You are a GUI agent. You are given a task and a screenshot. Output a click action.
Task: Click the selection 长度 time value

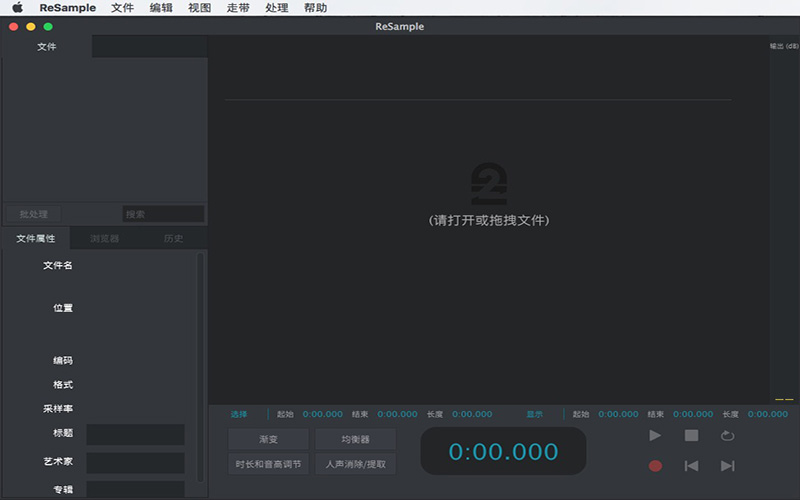472,414
